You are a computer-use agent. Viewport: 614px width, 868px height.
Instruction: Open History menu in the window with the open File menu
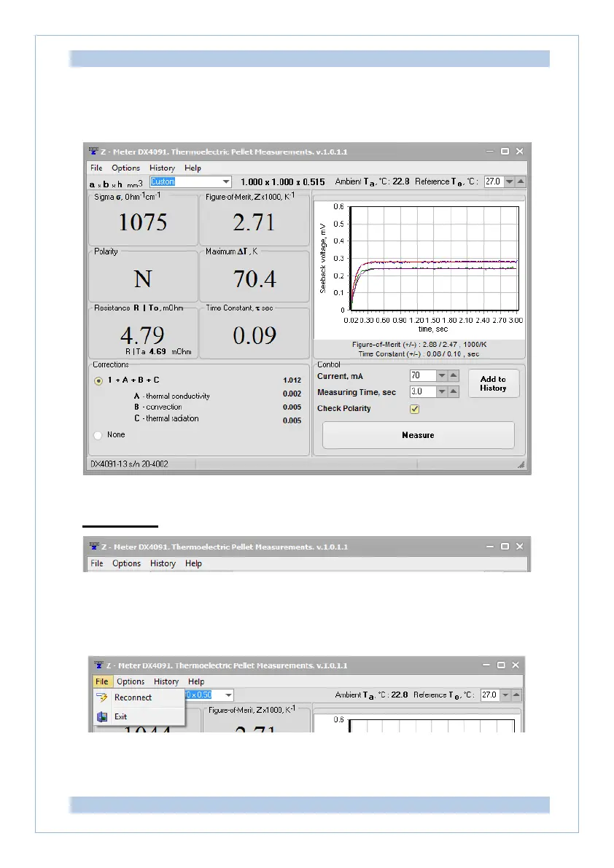click(166, 681)
